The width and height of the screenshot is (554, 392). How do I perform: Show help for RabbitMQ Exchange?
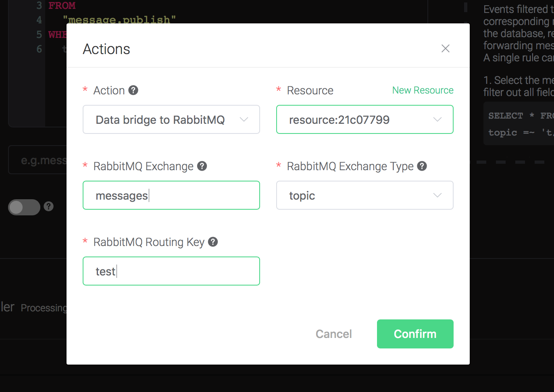202,166
